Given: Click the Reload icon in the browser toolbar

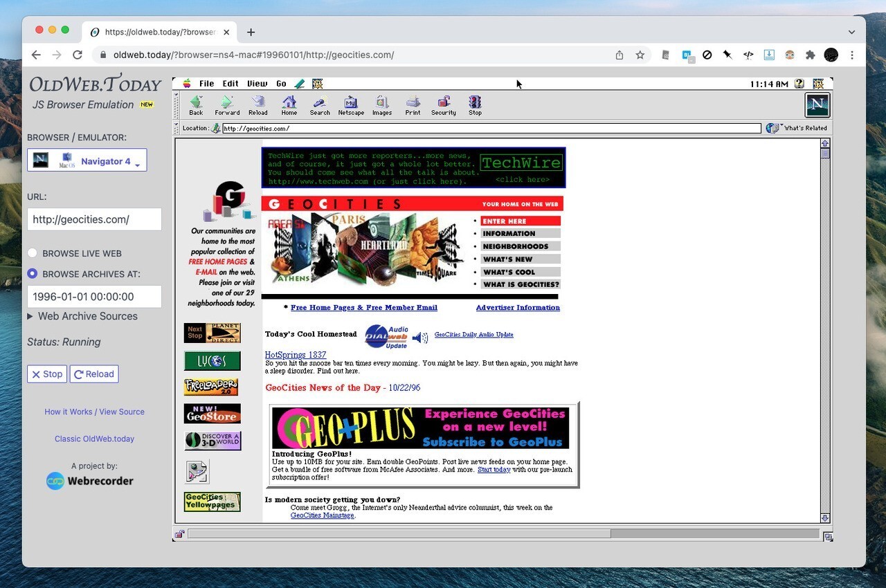Looking at the screenshot, I should pos(257,104).
